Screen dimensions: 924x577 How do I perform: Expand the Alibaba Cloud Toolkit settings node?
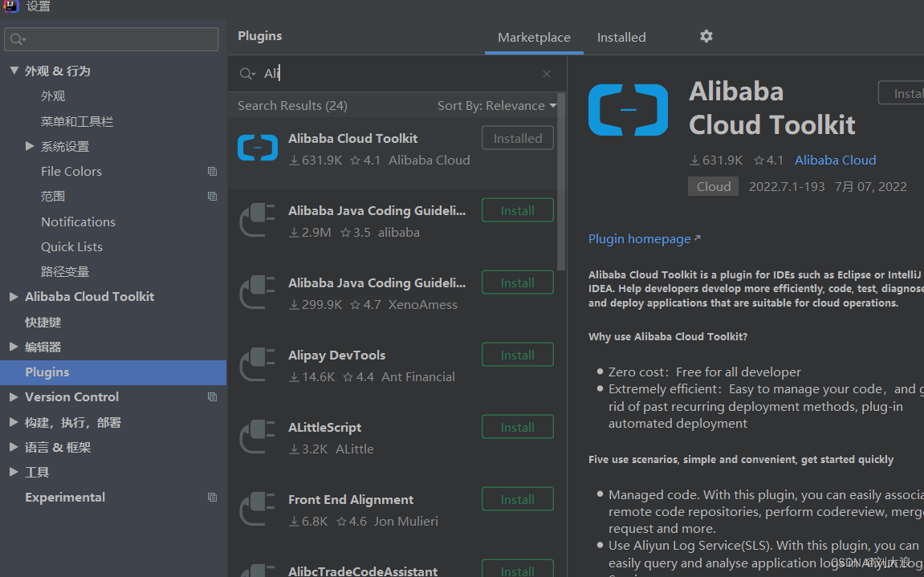pyautogui.click(x=14, y=296)
